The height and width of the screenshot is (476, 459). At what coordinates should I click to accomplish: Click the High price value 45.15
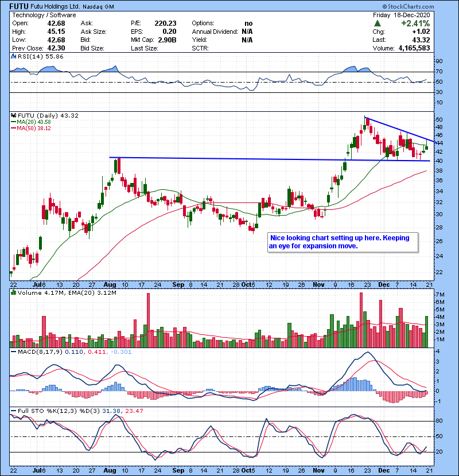[x=56, y=32]
